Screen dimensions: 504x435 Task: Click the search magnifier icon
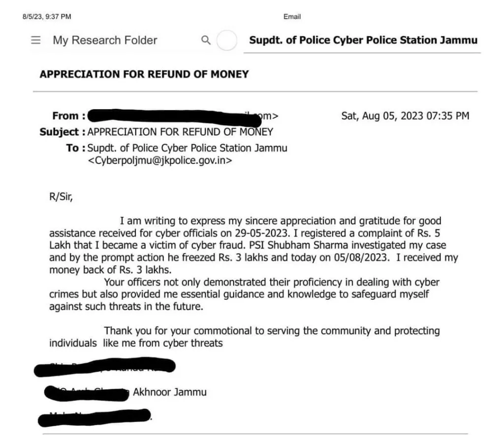[x=206, y=40]
